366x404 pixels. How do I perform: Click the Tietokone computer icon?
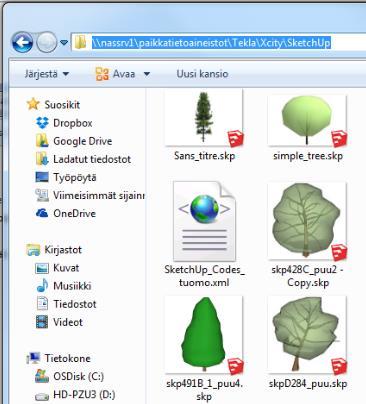[33, 358]
